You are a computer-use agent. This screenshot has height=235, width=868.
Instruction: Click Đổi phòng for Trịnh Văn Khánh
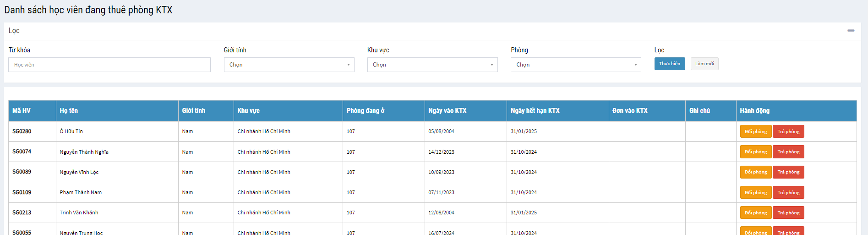coord(755,213)
